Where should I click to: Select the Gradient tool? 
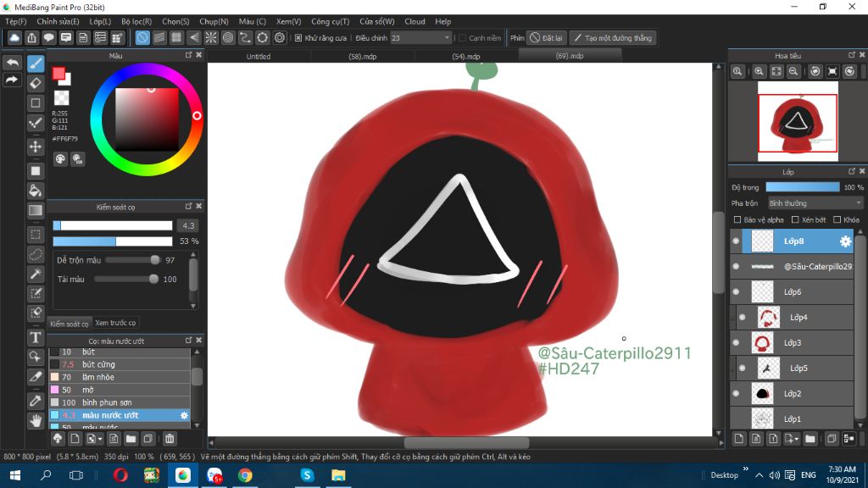click(x=36, y=210)
